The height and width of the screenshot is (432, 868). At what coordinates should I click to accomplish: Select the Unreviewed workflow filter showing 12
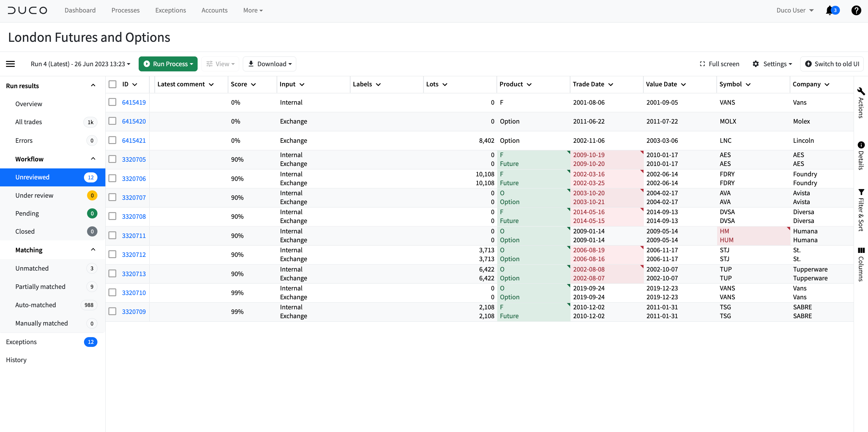[x=32, y=177]
